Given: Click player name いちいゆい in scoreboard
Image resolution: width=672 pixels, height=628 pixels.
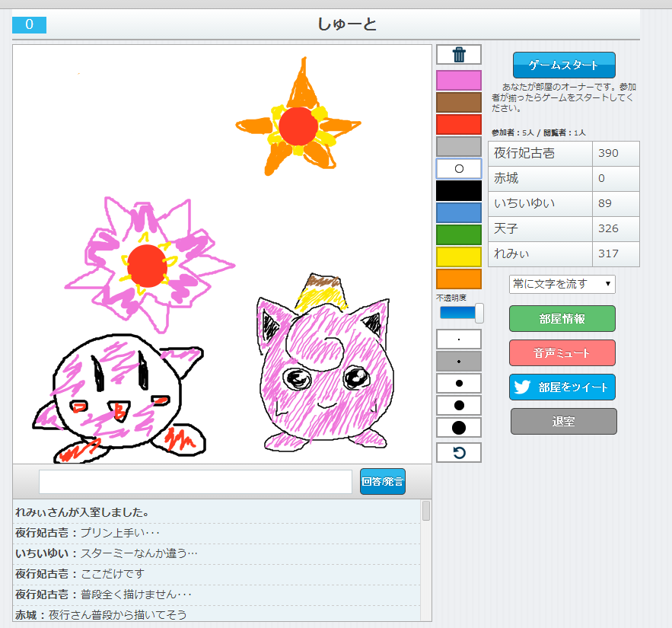Looking at the screenshot, I should click(524, 203).
